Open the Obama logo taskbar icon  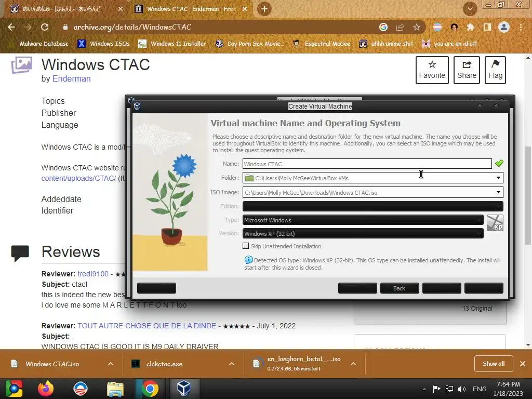[81, 389]
